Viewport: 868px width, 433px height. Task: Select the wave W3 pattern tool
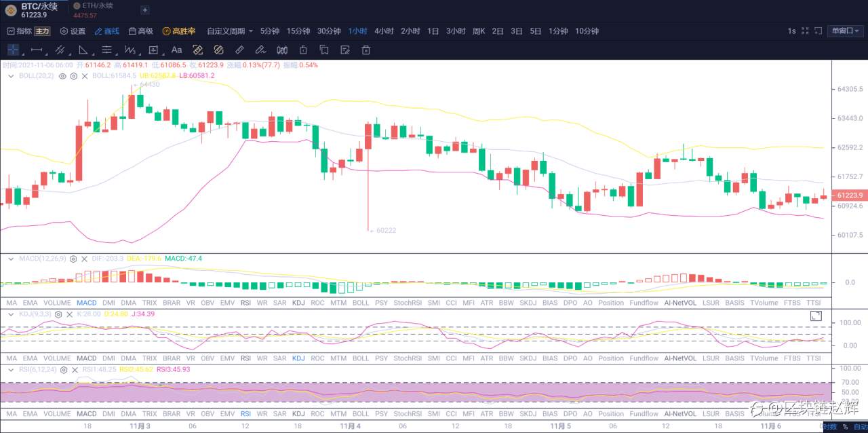(x=130, y=50)
